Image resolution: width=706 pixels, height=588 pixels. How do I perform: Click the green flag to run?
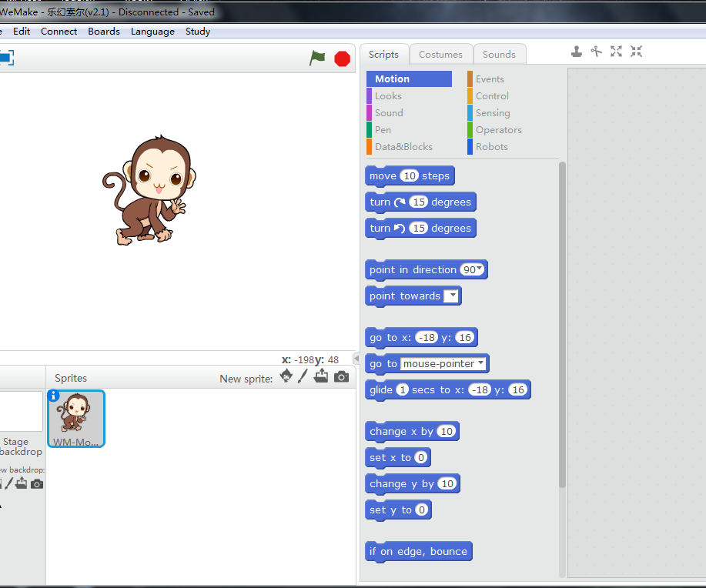[x=317, y=58]
